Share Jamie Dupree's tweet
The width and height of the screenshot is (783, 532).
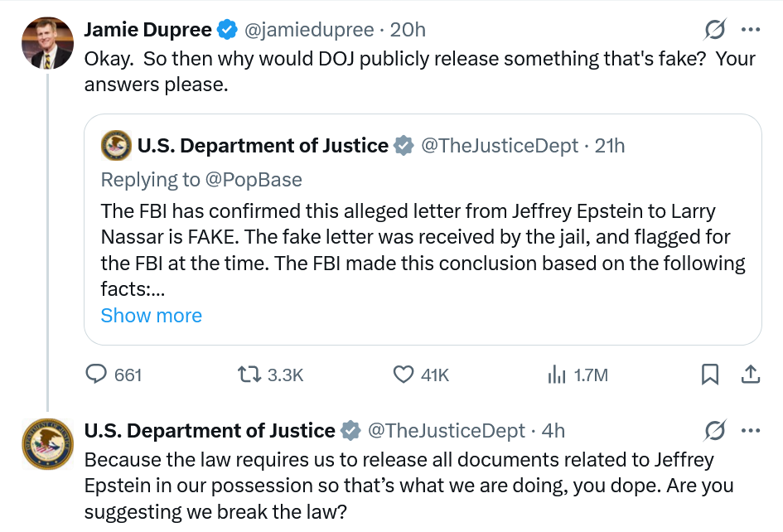coord(750,375)
